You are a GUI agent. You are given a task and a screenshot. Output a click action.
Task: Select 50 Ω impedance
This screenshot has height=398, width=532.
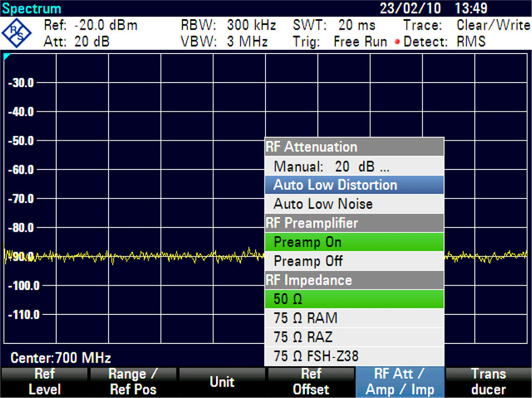point(354,299)
